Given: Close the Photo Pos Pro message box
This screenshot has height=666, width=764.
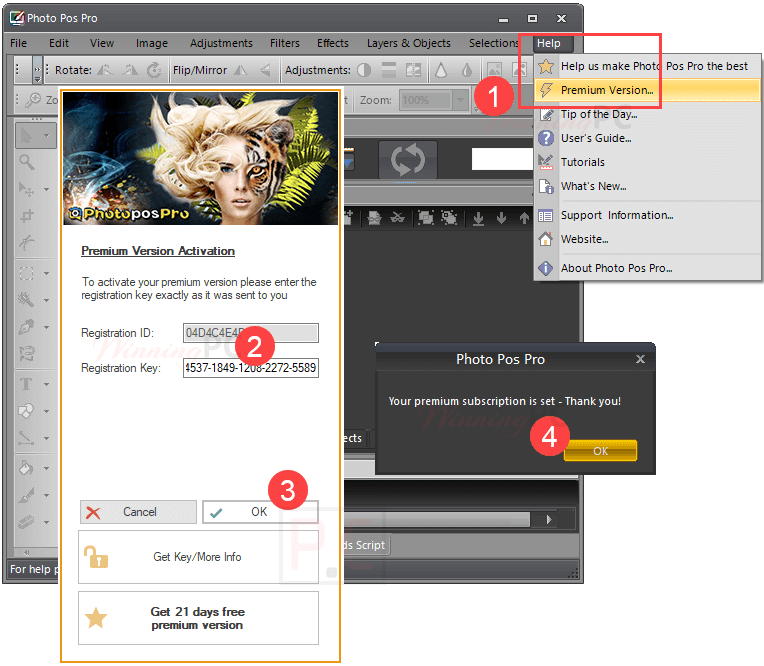Looking at the screenshot, I should coord(640,359).
